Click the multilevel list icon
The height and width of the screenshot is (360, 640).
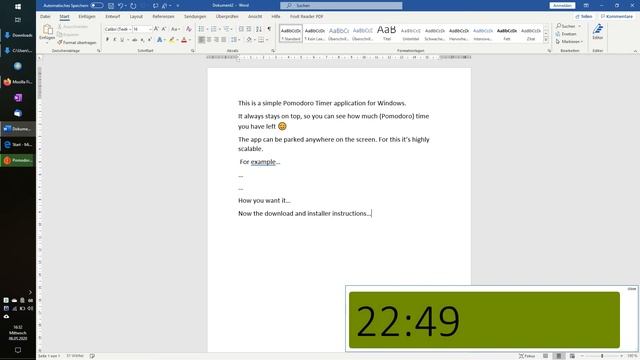pyautogui.click(x=227, y=29)
